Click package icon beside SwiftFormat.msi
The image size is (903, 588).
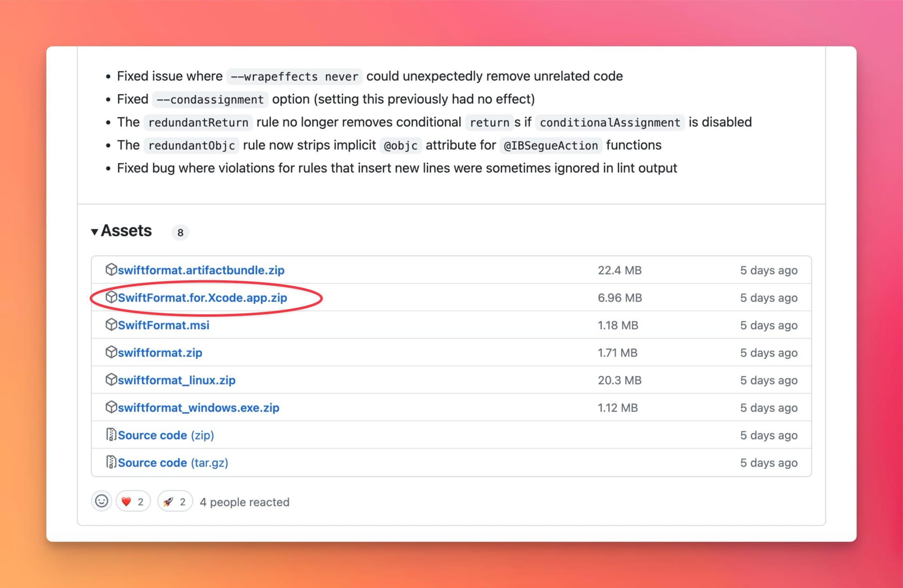(111, 324)
